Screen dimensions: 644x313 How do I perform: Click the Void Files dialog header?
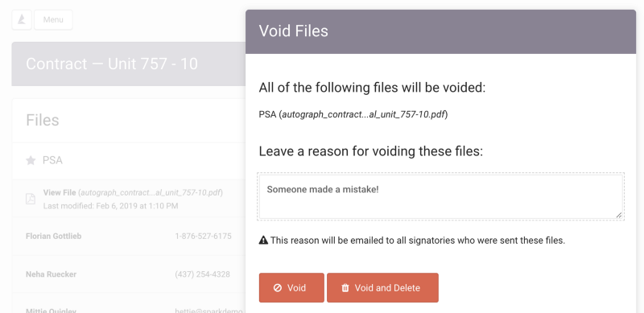click(x=440, y=31)
